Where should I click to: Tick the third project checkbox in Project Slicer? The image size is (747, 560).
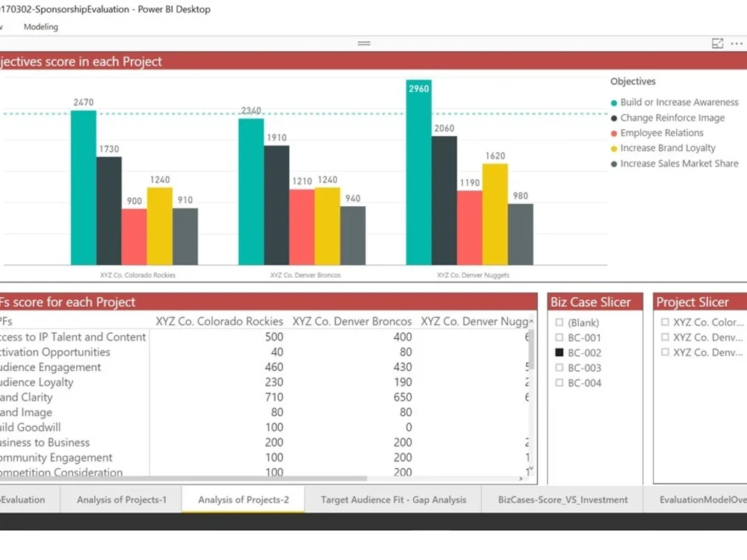click(x=665, y=352)
